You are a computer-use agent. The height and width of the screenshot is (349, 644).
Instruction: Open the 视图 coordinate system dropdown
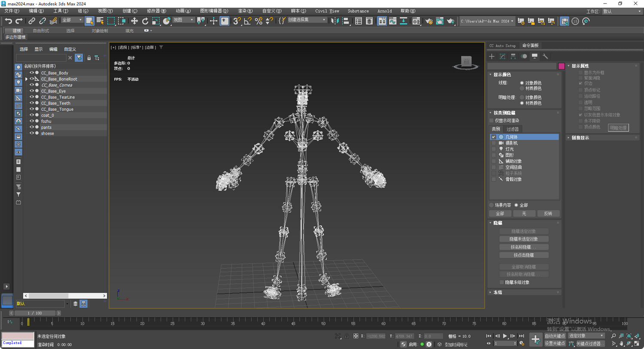pyautogui.click(x=183, y=20)
